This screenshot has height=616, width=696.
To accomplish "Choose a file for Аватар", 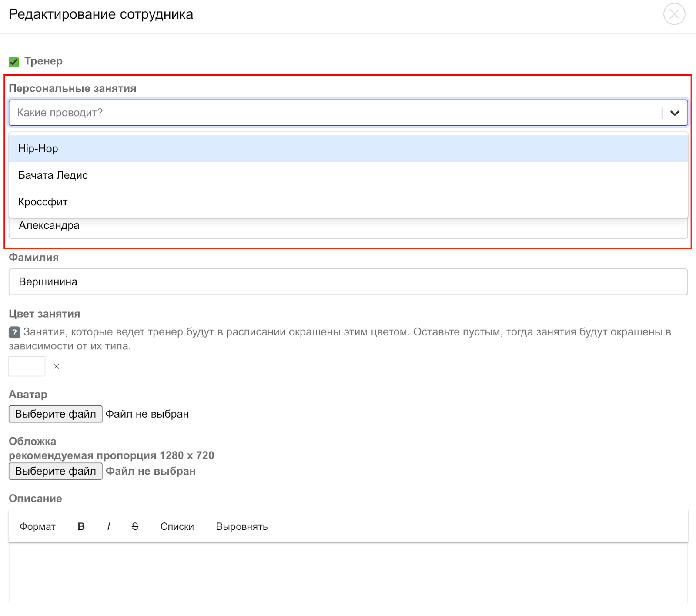I will 56,414.
